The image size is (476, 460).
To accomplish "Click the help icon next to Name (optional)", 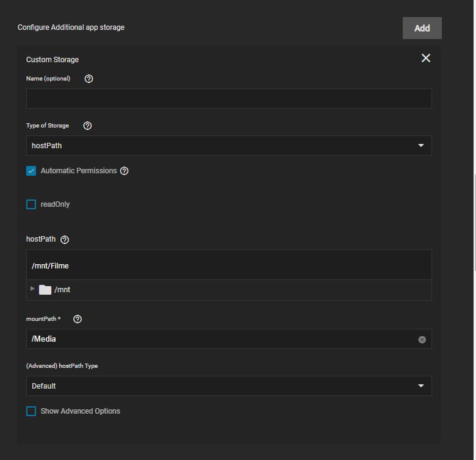I will coord(88,79).
